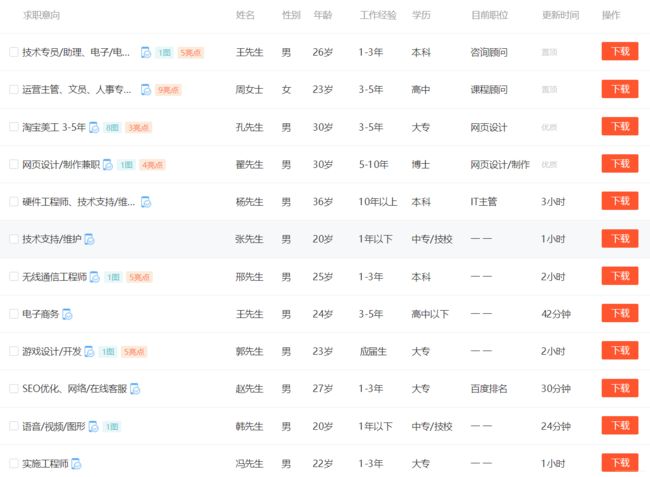Open resume icon beside SEO优化、网络/在线客服
This screenshot has height=477, width=650.
pyautogui.click(x=135, y=389)
